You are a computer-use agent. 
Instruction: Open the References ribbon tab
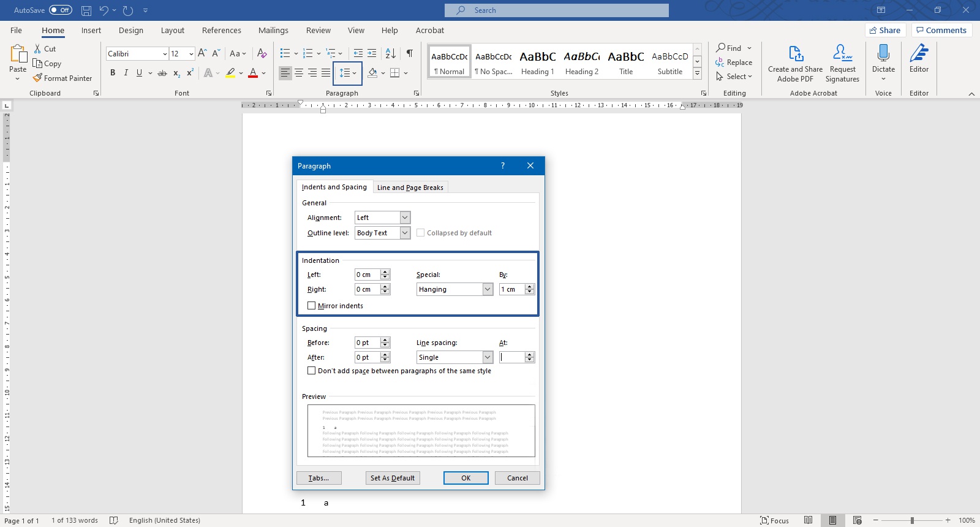click(221, 31)
